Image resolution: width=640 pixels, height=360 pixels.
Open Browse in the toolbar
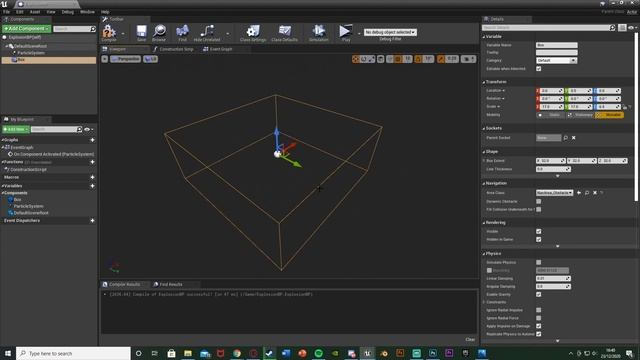pos(159,32)
